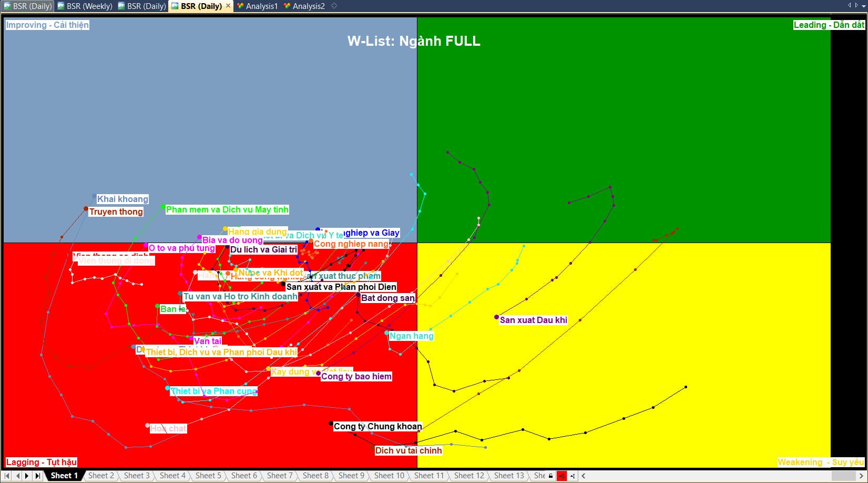Open the document tab list dropdown arrow
The width and height of the screenshot is (868, 483).
tap(863, 6)
